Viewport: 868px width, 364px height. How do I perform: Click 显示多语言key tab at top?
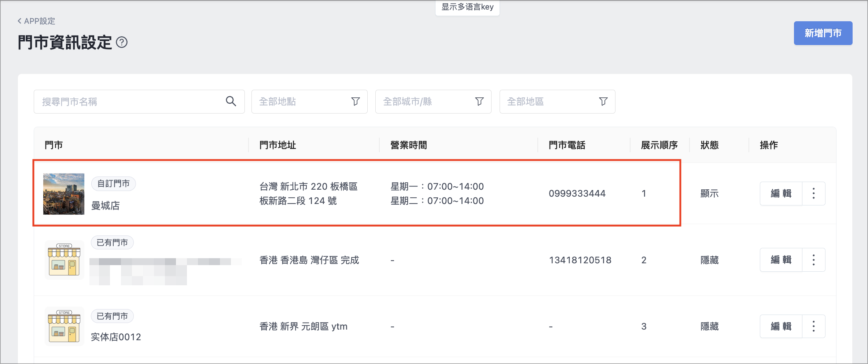[x=467, y=7]
